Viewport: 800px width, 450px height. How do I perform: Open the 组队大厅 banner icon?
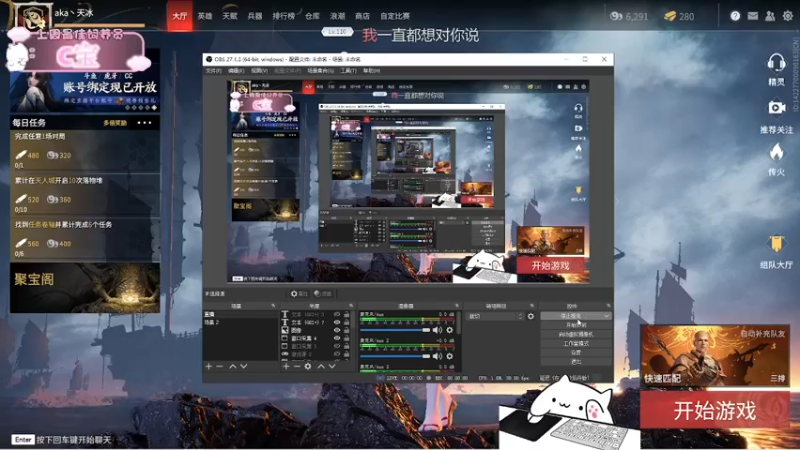(776, 244)
